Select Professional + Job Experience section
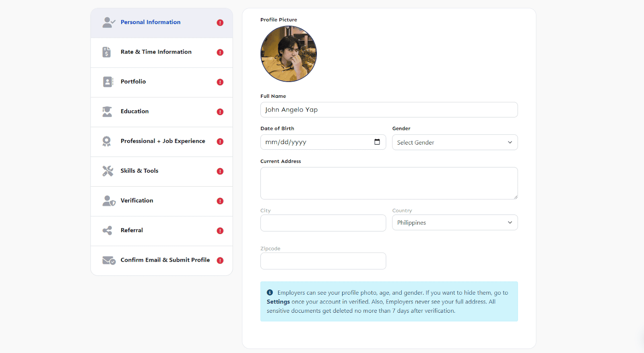 coord(162,142)
